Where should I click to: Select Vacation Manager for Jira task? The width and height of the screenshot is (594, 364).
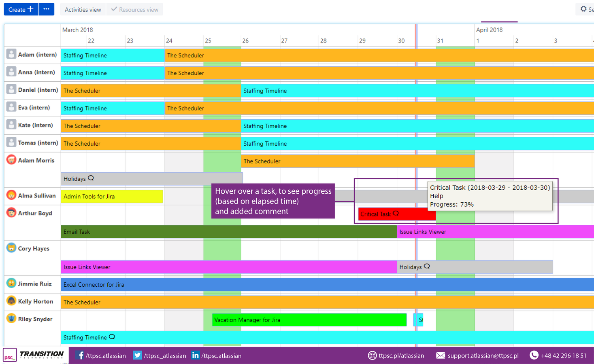[x=309, y=320]
